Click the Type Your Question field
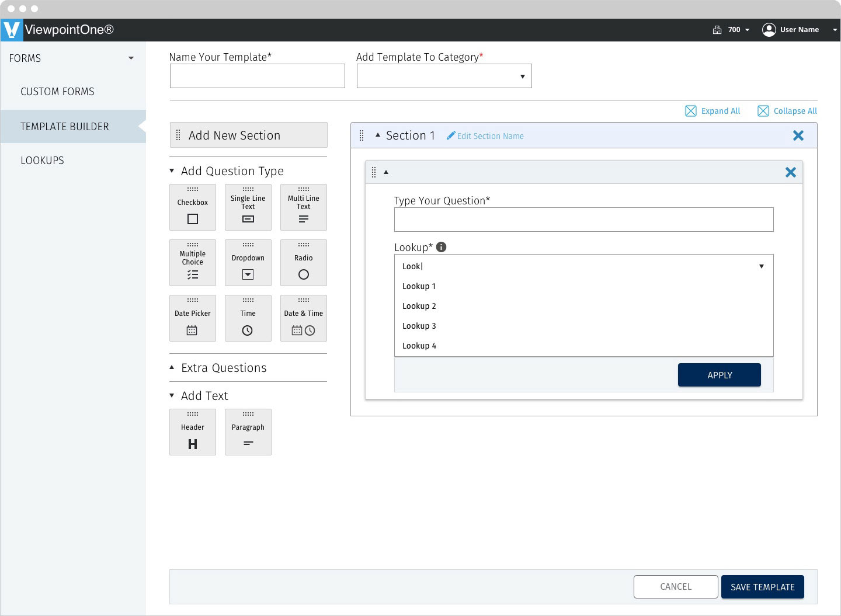 tap(584, 220)
